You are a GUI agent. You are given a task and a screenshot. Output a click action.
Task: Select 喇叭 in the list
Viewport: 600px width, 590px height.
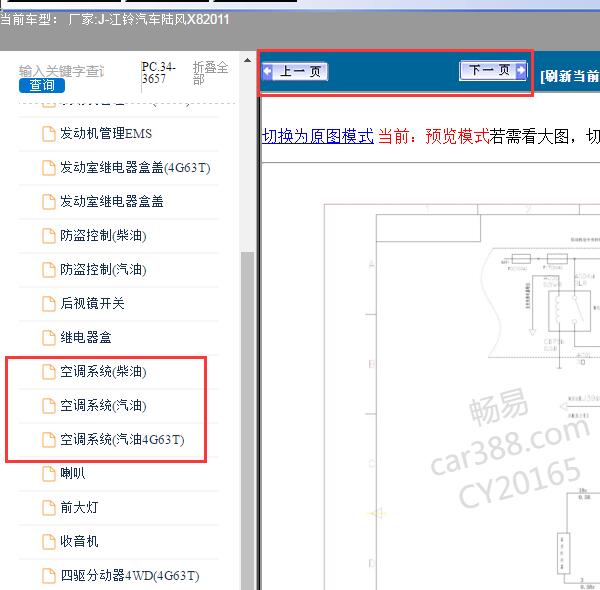pos(73,474)
